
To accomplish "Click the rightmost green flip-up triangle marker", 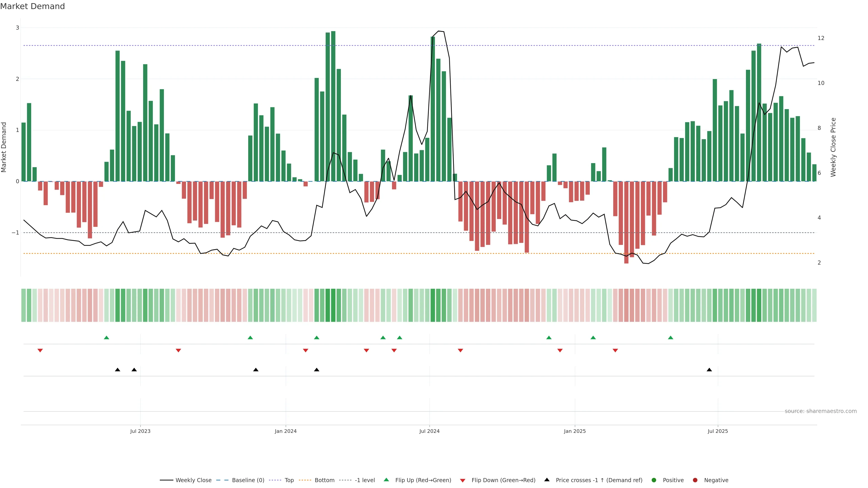I will pos(670,338).
